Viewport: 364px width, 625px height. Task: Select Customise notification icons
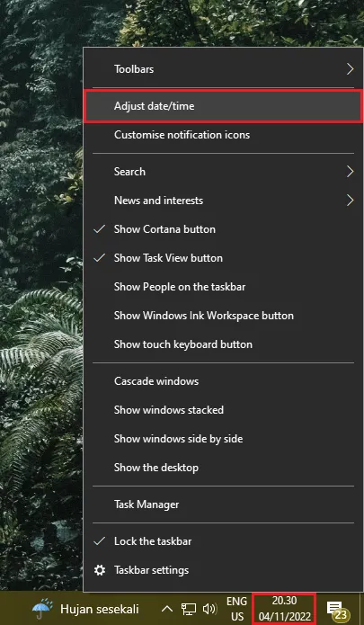tap(224, 135)
